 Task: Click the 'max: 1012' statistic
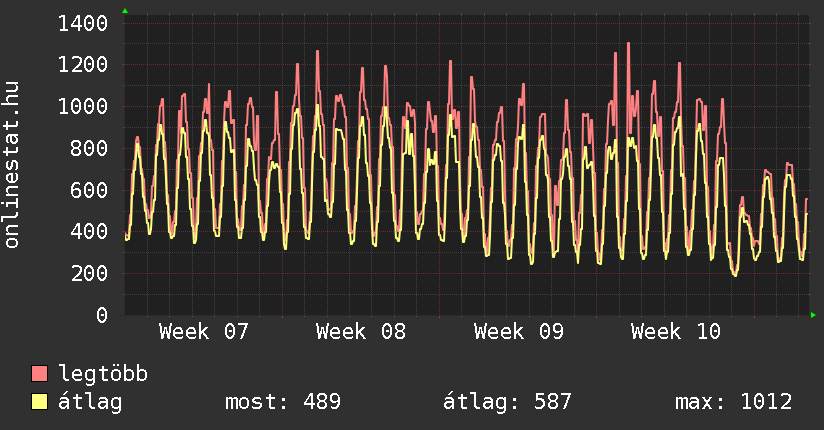734,402
